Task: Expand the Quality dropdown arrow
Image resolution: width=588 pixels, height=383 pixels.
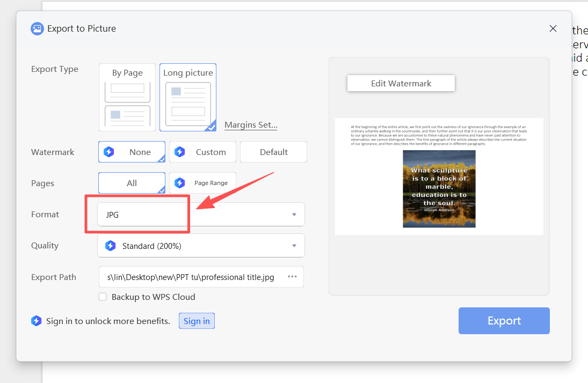Action: tap(294, 246)
